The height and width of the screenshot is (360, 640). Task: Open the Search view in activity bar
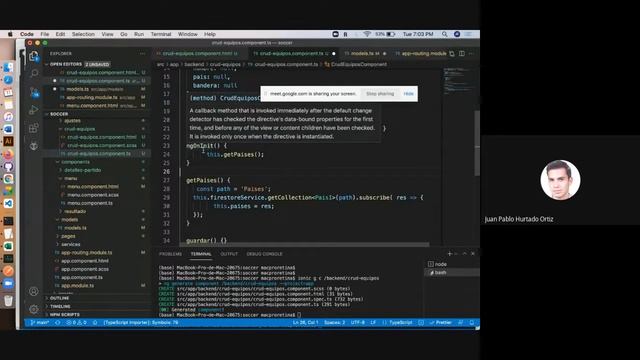pyautogui.click(x=34, y=73)
